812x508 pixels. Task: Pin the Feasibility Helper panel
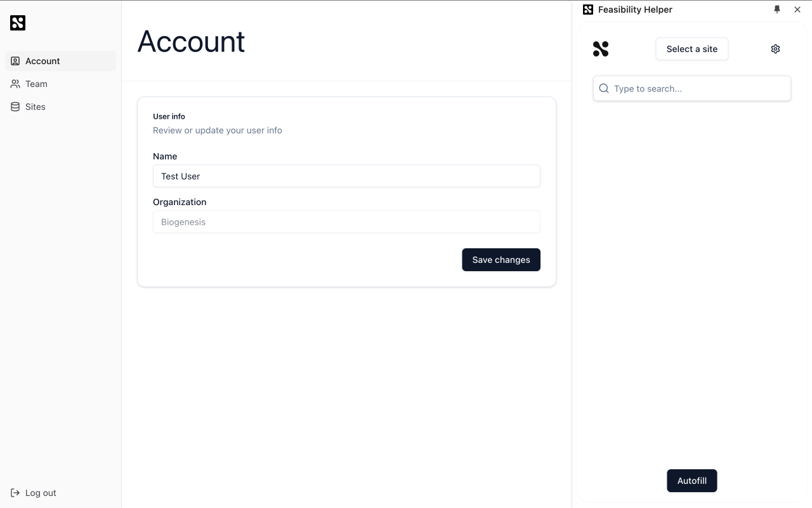click(x=777, y=10)
